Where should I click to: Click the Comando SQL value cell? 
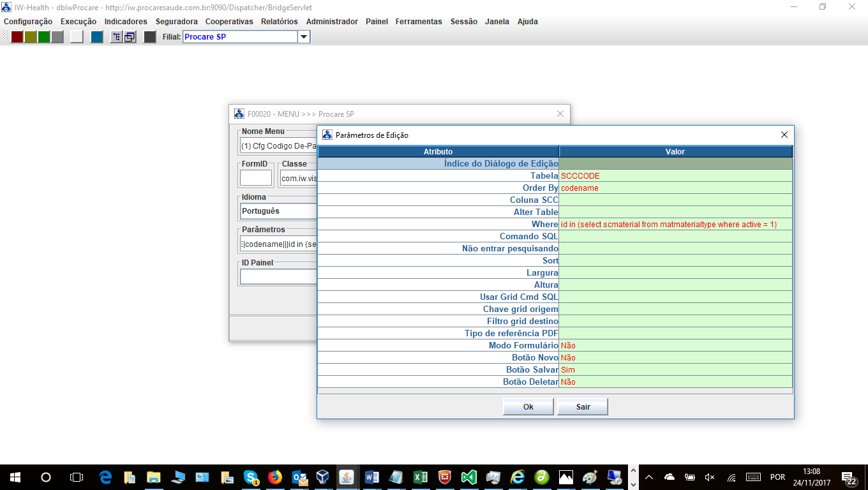tap(676, 236)
